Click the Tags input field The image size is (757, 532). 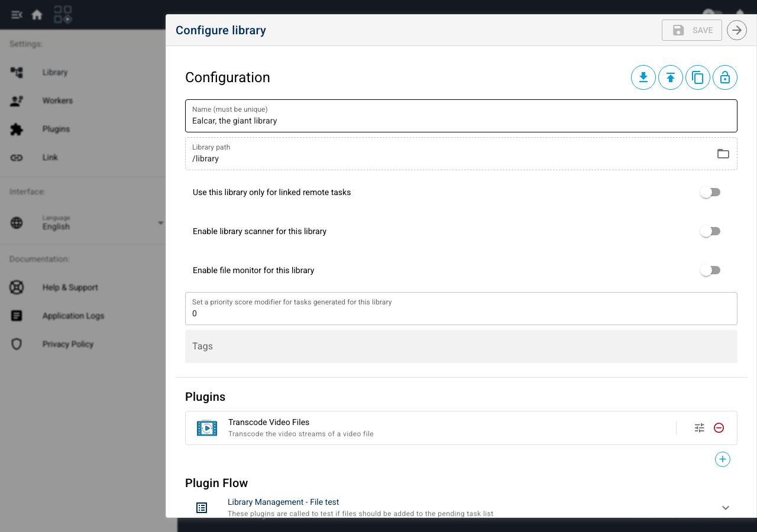461,346
